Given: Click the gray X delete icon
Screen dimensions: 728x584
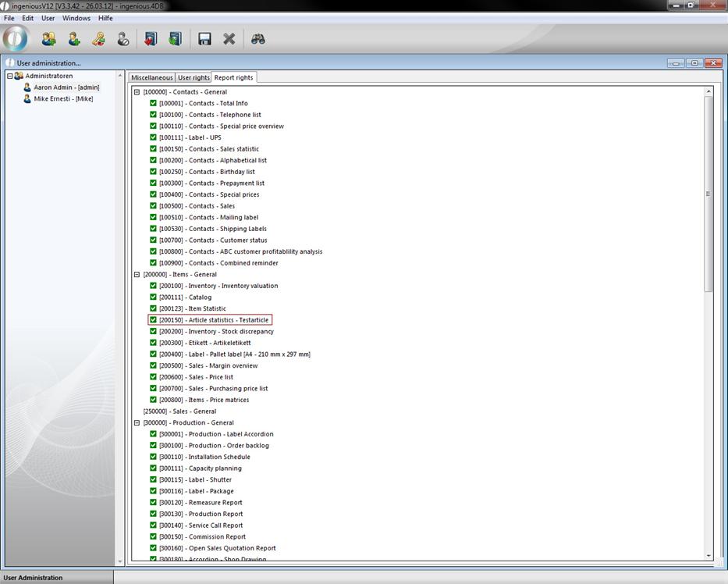Looking at the screenshot, I should coord(229,39).
